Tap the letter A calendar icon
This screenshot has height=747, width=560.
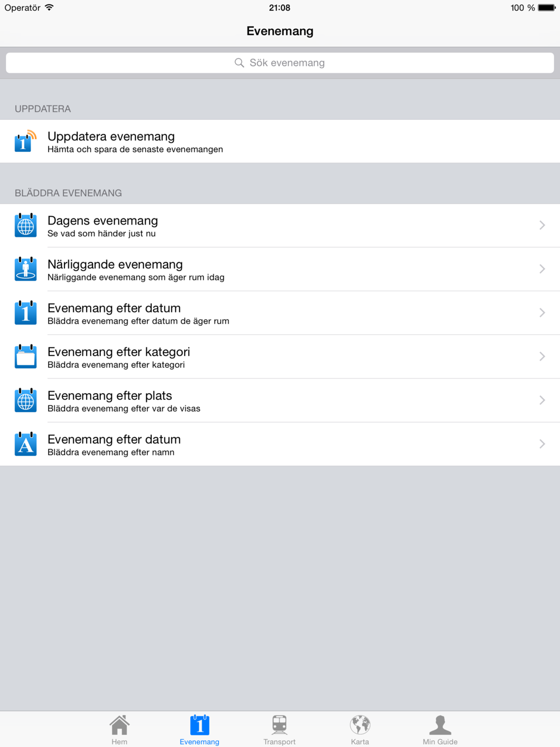pos(26,443)
